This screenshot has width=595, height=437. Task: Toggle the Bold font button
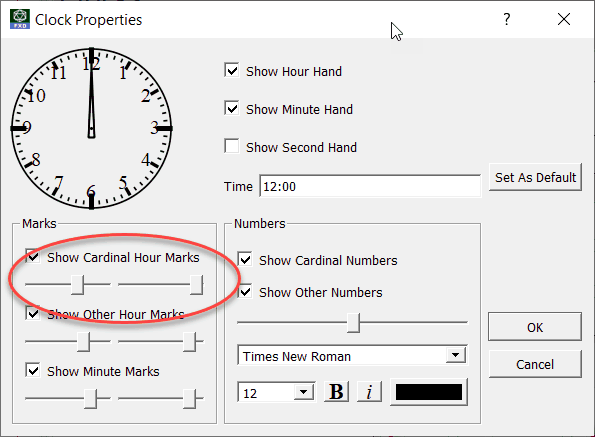click(336, 392)
